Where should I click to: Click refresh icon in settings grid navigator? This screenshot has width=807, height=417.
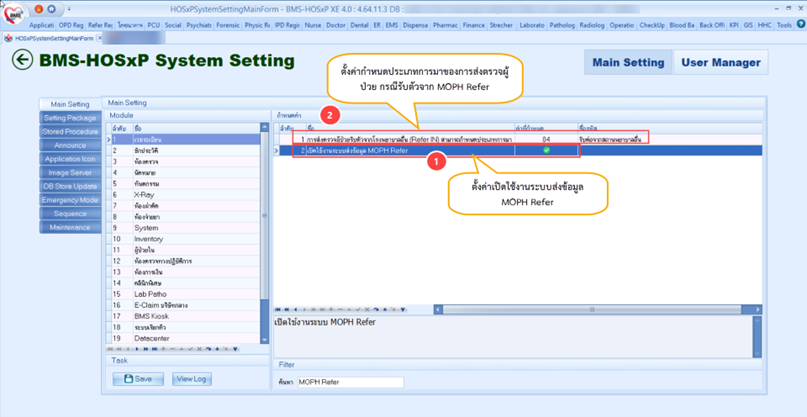[376, 309]
